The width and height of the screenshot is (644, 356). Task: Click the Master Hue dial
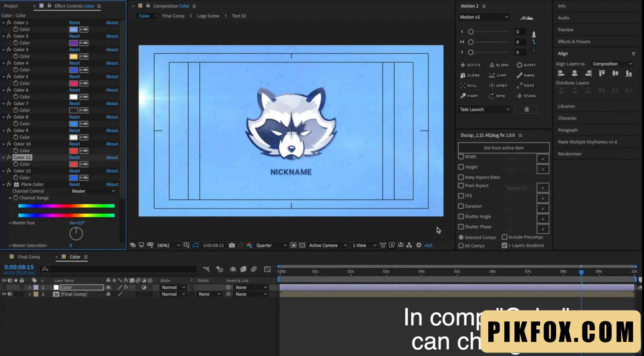76,233
